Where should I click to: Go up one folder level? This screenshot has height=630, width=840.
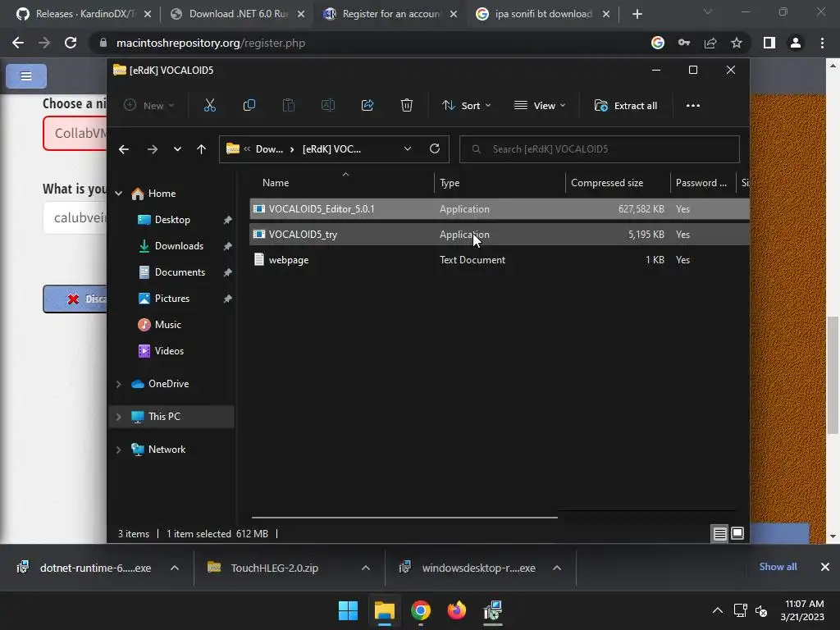coord(202,149)
